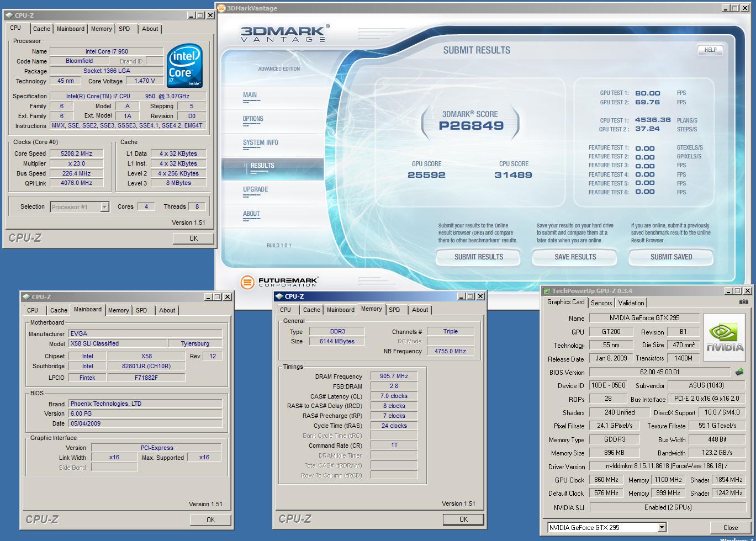Viewport: 756px width, 541px height.
Task: Click the GPU Clock value 860 MHz
Action: [606, 480]
